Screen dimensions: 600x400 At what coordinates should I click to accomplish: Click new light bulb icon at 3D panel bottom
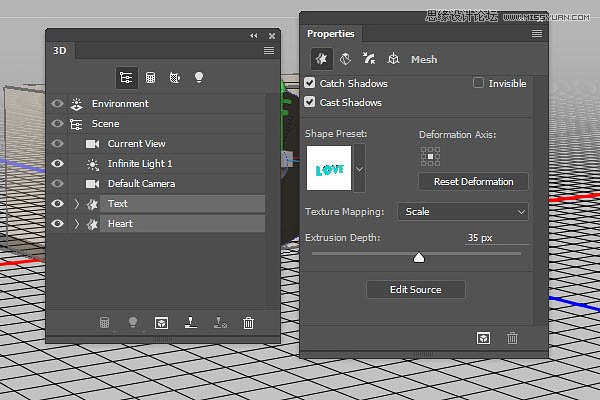click(x=133, y=322)
